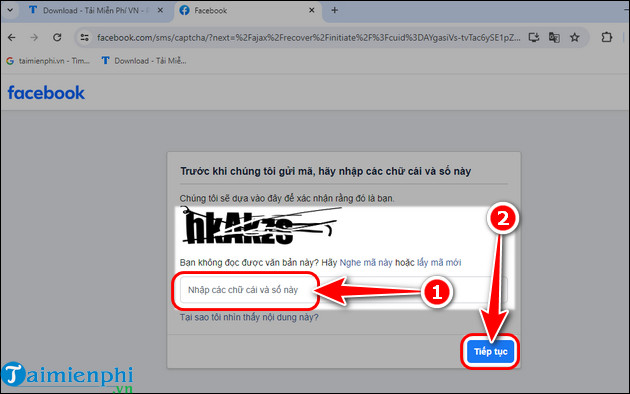Screen dimensions: 630x394
Task: Focus the 'Nhập các chữ cái và số này' field
Action: click(344, 290)
